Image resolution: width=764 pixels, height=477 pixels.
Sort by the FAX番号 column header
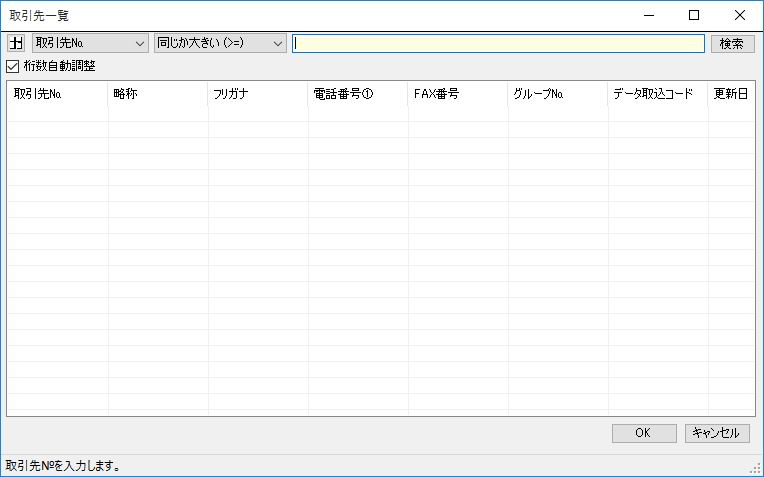coord(458,93)
